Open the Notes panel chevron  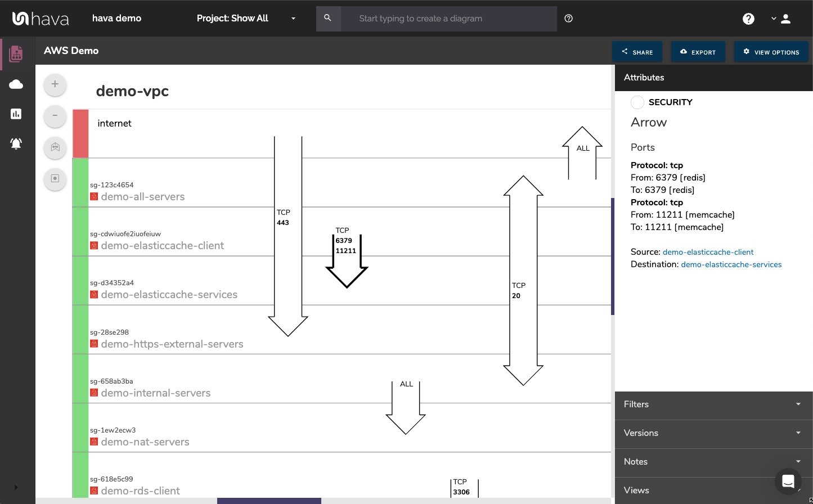(798, 461)
